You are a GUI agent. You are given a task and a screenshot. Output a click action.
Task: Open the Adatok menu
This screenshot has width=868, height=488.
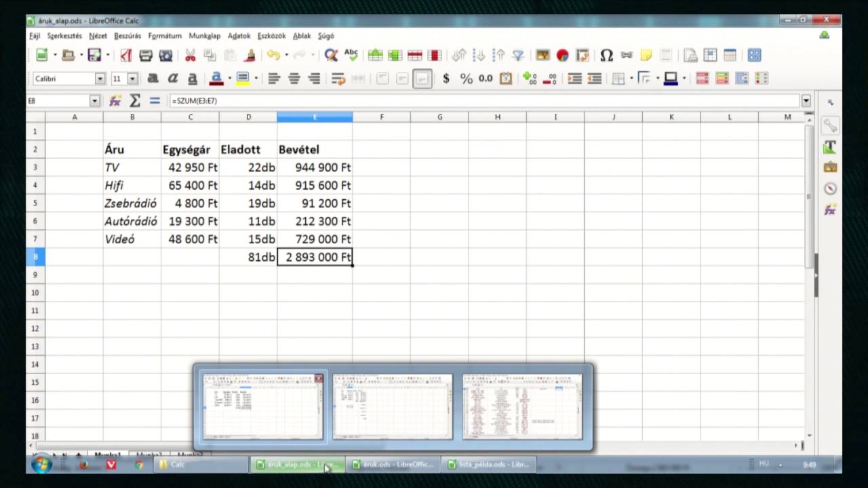coord(239,36)
